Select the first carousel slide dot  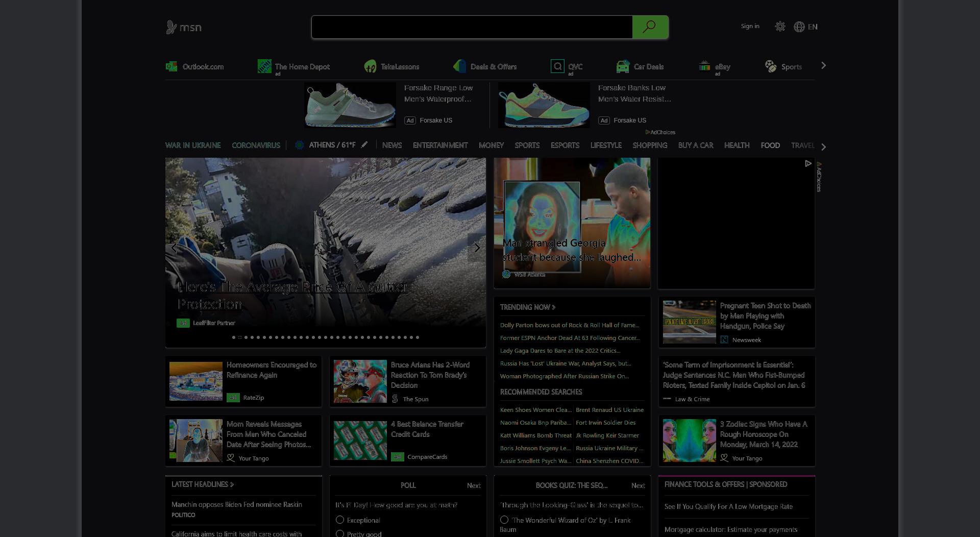tap(234, 337)
